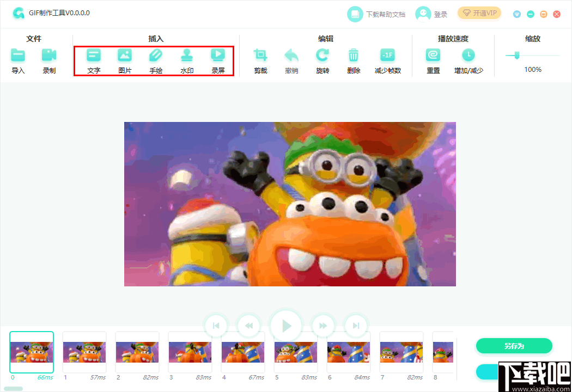This screenshot has width=572, height=392.
Task: Click the 缩放 zoom slider handle
Action: [516, 56]
